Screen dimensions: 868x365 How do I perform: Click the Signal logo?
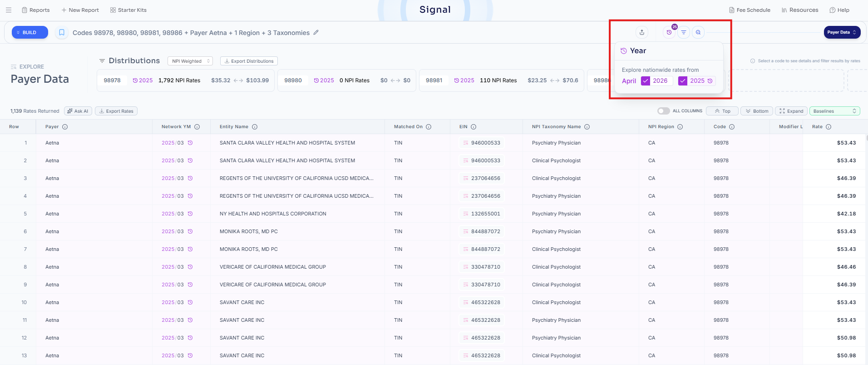435,10
